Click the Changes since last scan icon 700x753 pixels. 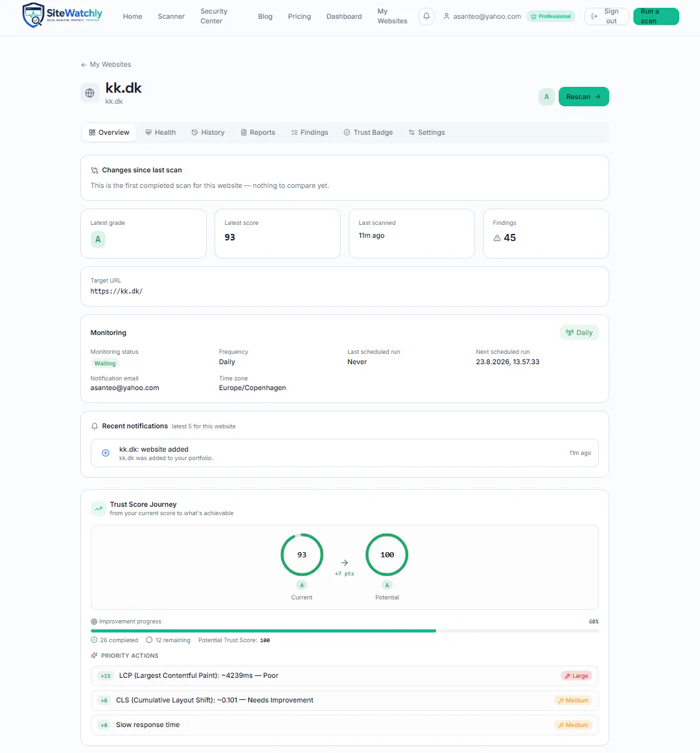click(95, 170)
